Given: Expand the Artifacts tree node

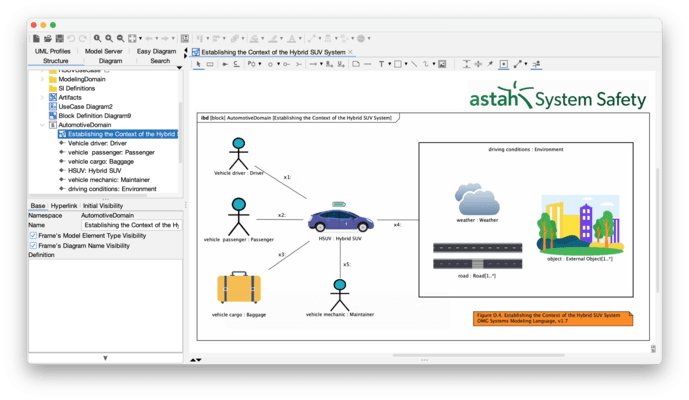Looking at the screenshot, I should tap(42, 98).
